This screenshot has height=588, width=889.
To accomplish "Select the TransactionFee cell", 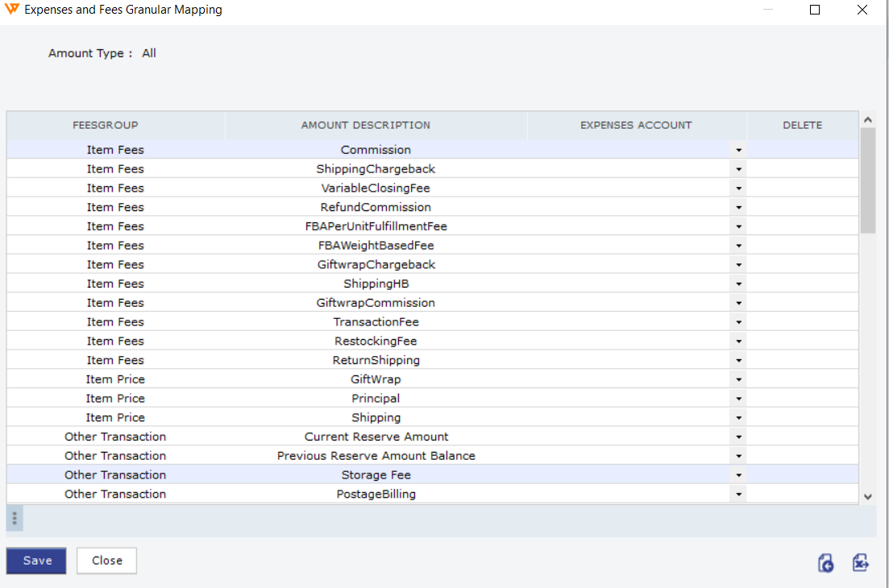I will [x=376, y=322].
